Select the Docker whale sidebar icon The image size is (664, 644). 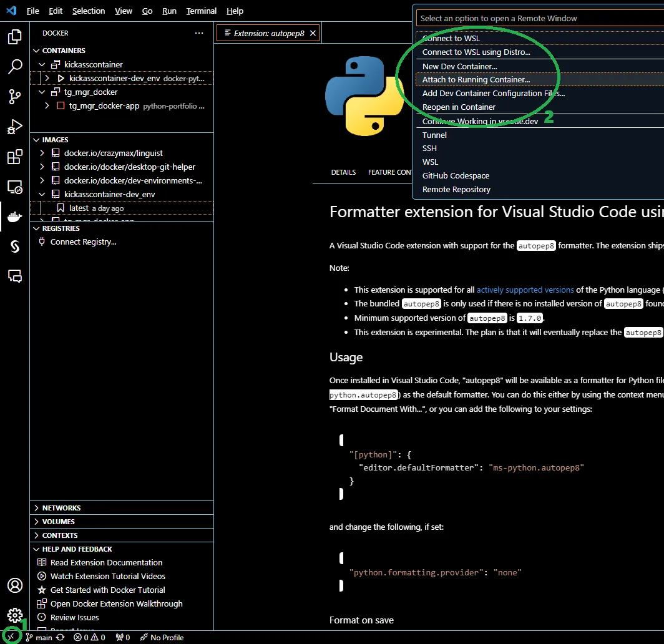(x=15, y=217)
